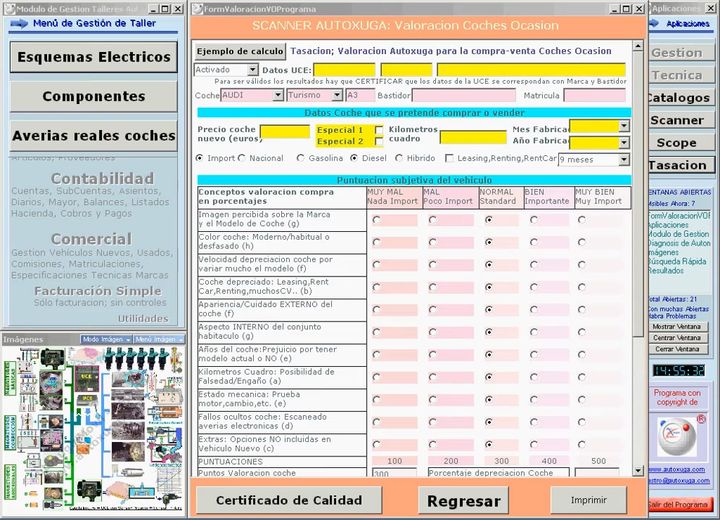Click the Mostrar Ventana button

point(677,327)
